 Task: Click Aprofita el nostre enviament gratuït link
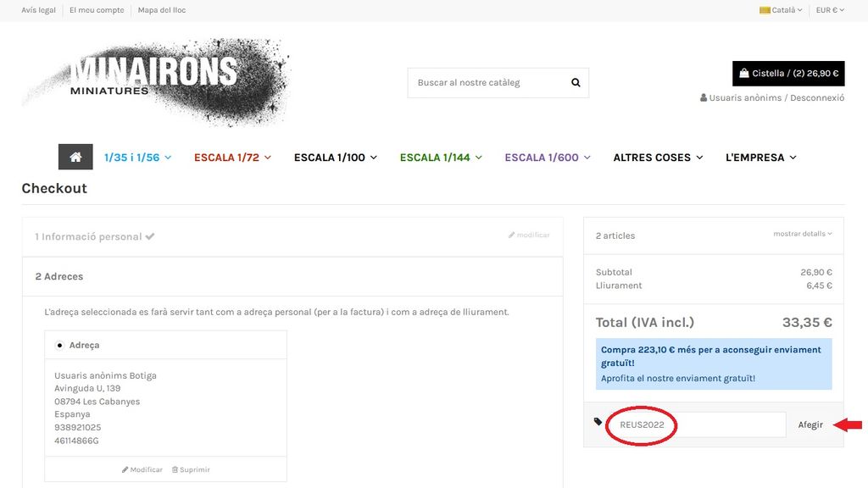tap(678, 379)
